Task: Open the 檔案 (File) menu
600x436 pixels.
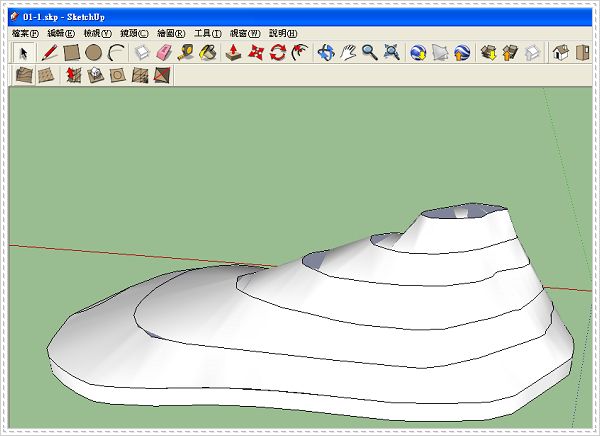Action: 25,33
